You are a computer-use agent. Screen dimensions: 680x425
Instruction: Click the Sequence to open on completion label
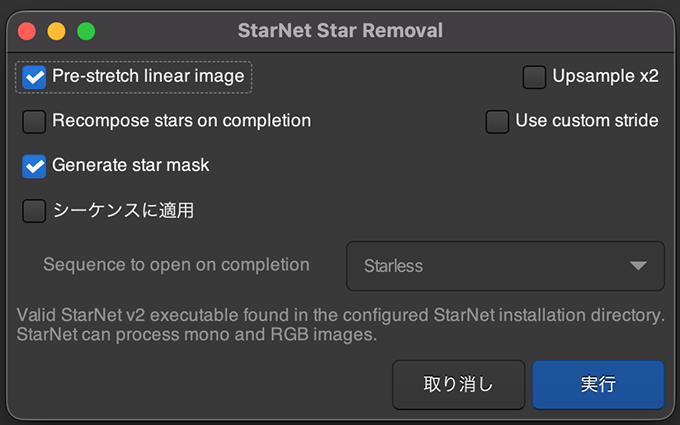pos(176,266)
